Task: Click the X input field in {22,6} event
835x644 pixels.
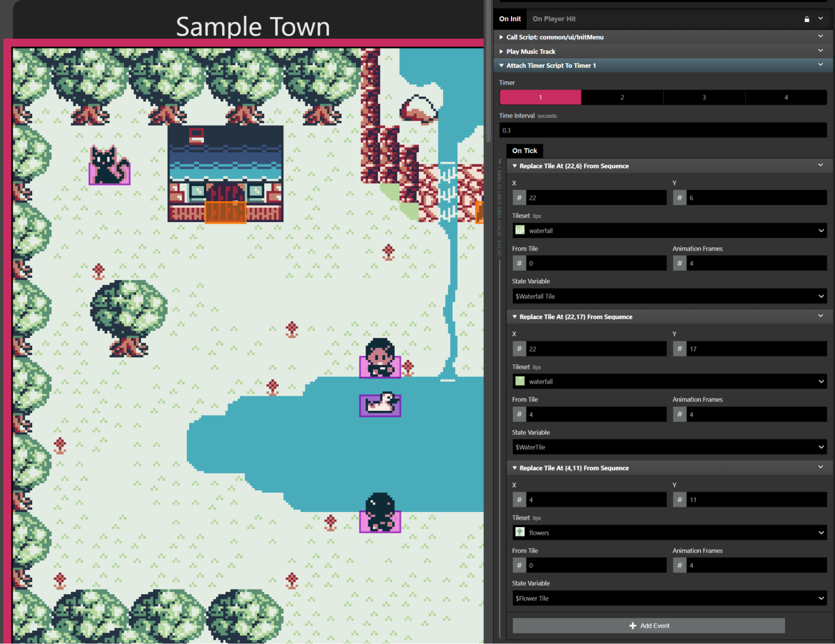Action: pos(596,198)
